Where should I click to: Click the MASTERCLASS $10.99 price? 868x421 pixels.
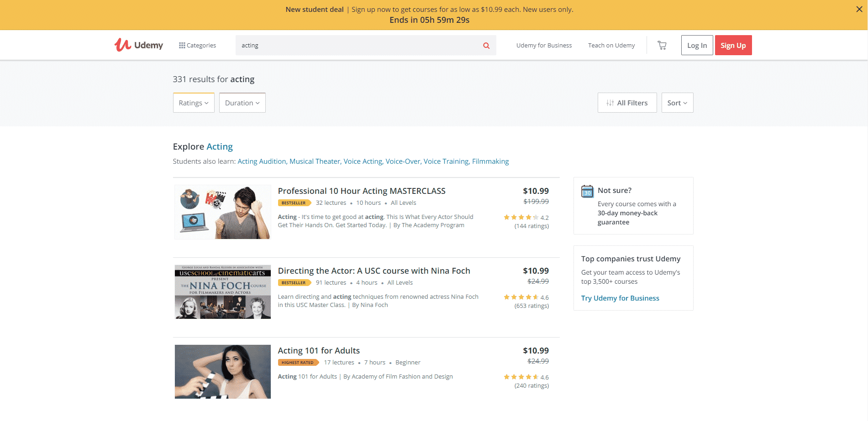tap(536, 191)
